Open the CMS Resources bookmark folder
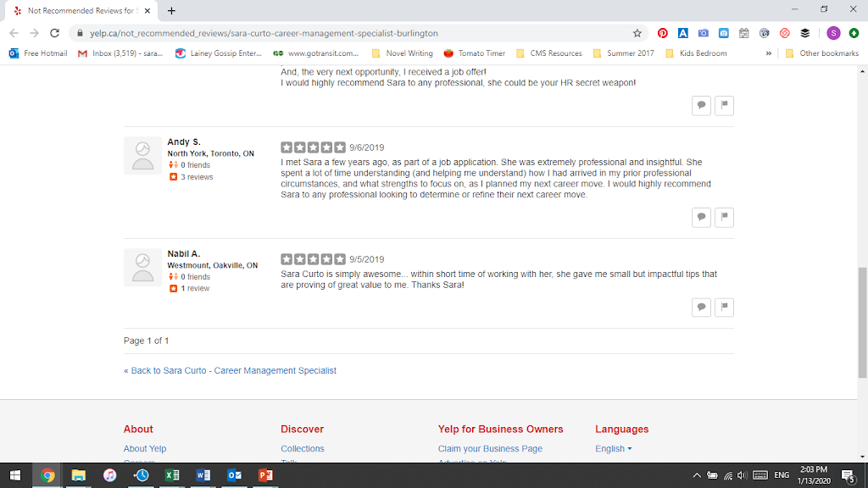This screenshot has width=868, height=488. point(549,53)
